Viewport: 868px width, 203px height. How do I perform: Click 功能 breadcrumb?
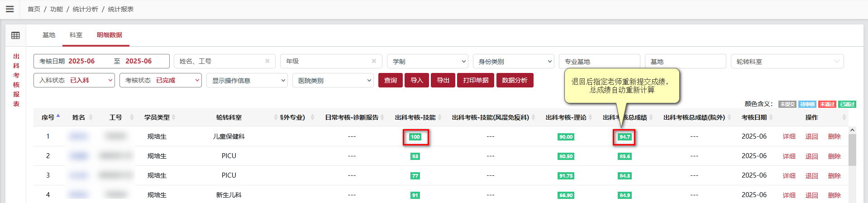[57, 9]
